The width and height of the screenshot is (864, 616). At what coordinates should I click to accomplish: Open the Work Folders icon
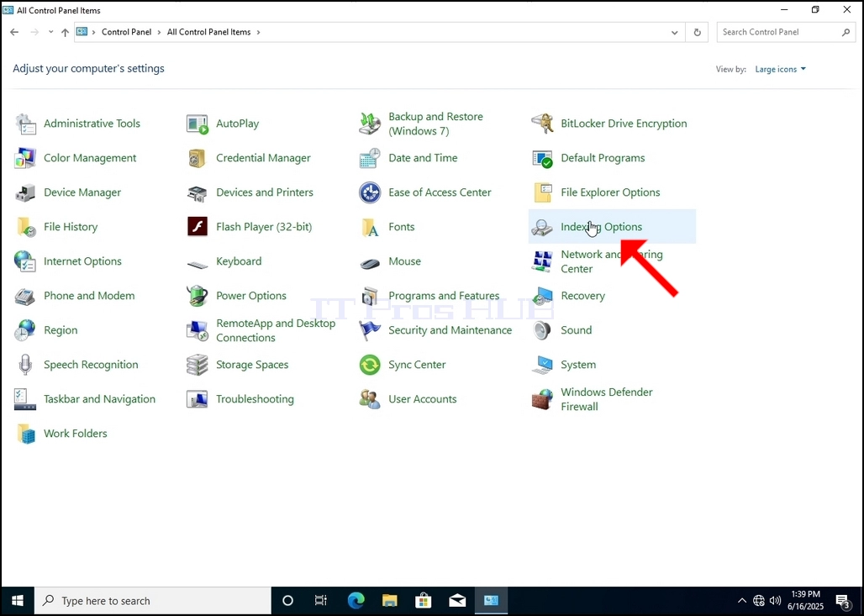click(x=25, y=434)
